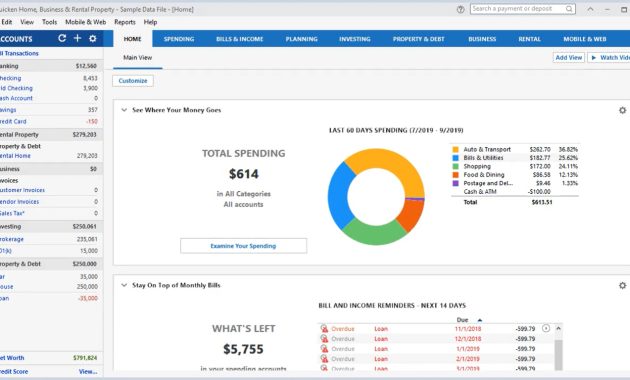Open the Property & Debt tab
630x380 pixels.
pyautogui.click(x=419, y=39)
